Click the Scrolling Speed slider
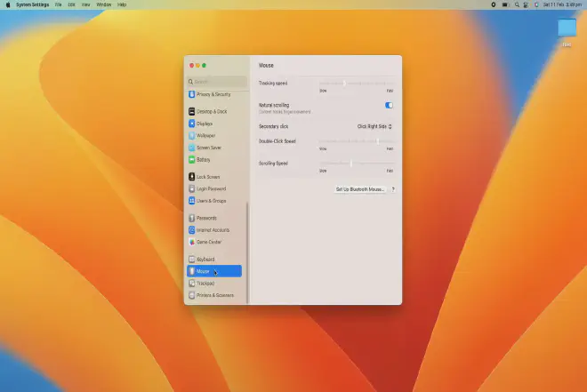The height and width of the screenshot is (392, 587). click(357, 163)
